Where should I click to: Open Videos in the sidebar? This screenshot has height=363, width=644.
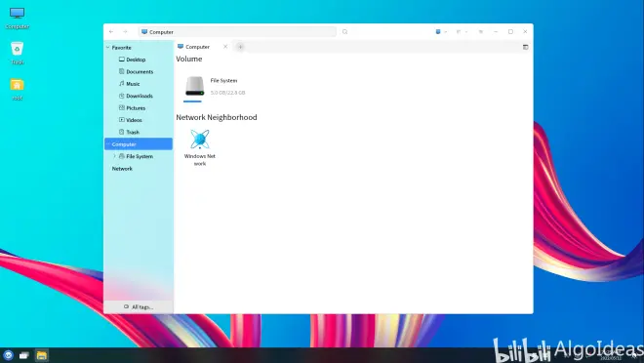[130, 120]
